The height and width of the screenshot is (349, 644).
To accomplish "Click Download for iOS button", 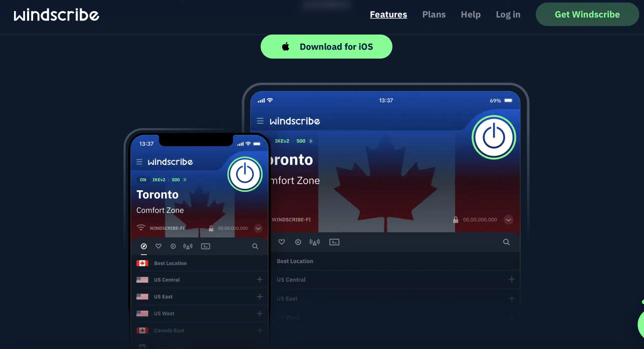I will coord(326,47).
